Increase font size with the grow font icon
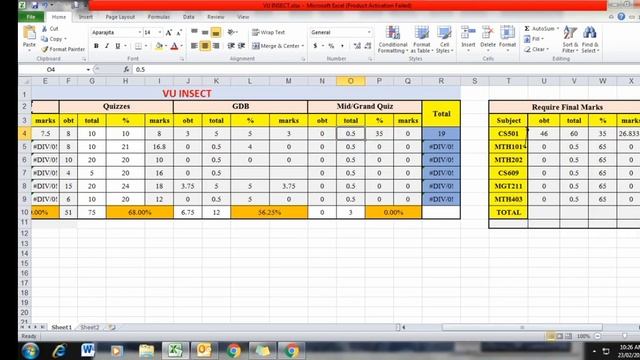 point(169,32)
